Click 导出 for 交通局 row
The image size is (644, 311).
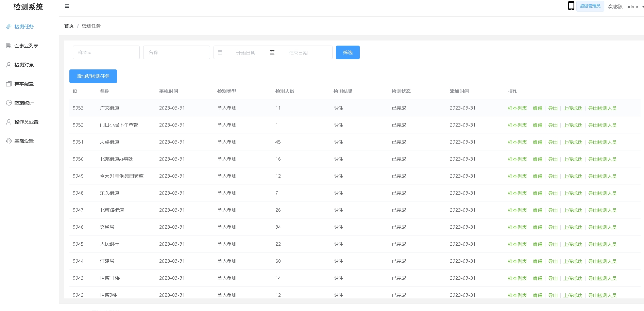pyautogui.click(x=553, y=227)
